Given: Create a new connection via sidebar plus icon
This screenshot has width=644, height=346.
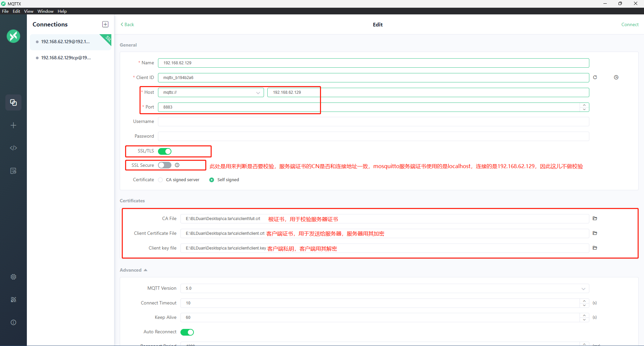Looking at the screenshot, I should click(x=13, y=125).
